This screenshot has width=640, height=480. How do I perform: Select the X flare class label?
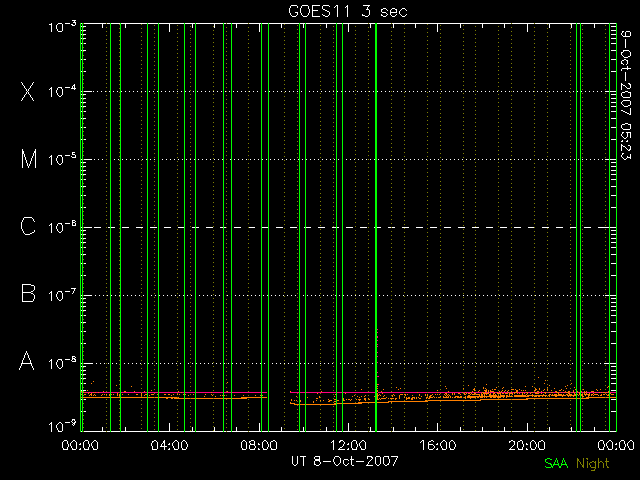(x=28, y=92)
